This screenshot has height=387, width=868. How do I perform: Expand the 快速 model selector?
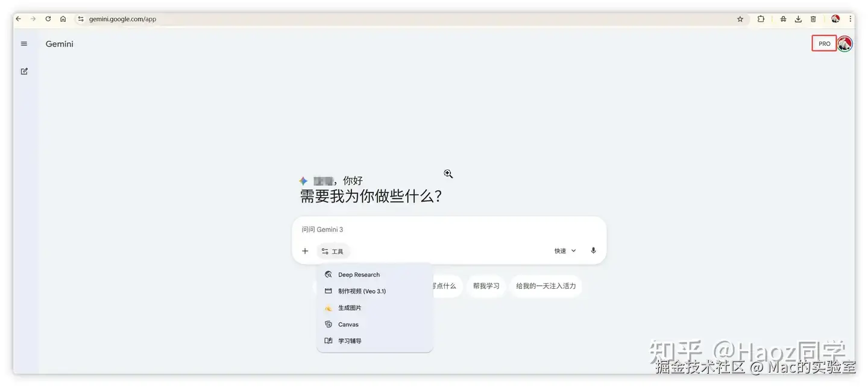click(565, 251)
